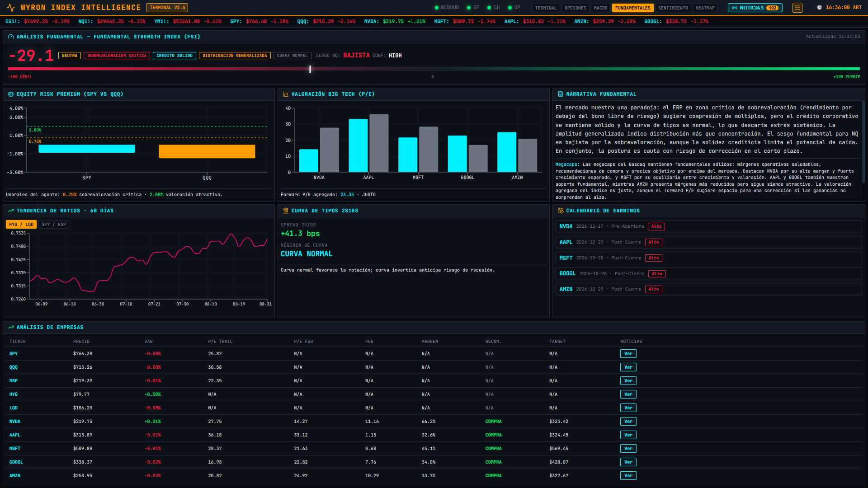The height and width of the screenshot is (488, 868).
Task: Click the Narrativa Fundamental scrollbar
Action: pos(863,142)
